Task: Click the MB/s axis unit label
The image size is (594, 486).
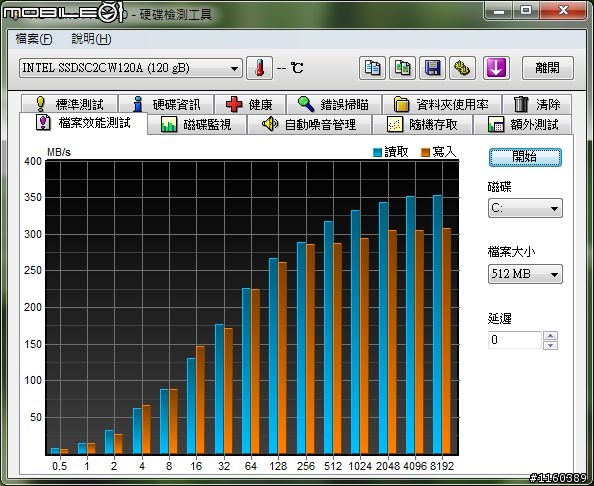Action: 59,152
